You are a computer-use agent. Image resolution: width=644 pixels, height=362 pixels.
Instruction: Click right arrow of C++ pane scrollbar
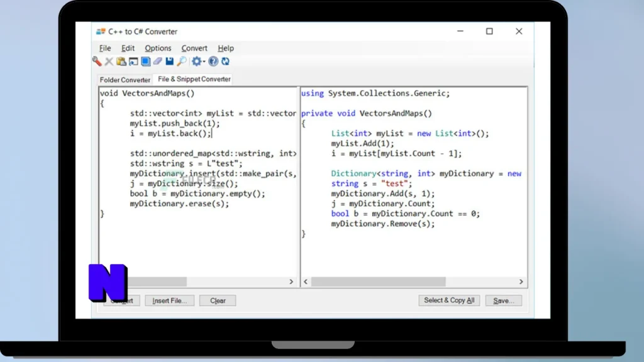coord(291,282)
